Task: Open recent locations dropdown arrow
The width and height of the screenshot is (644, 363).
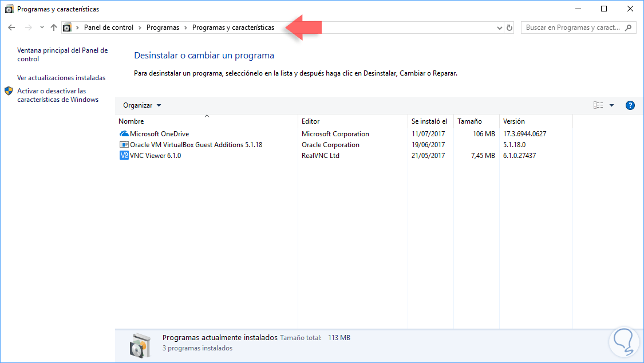Action: [42, 27]
